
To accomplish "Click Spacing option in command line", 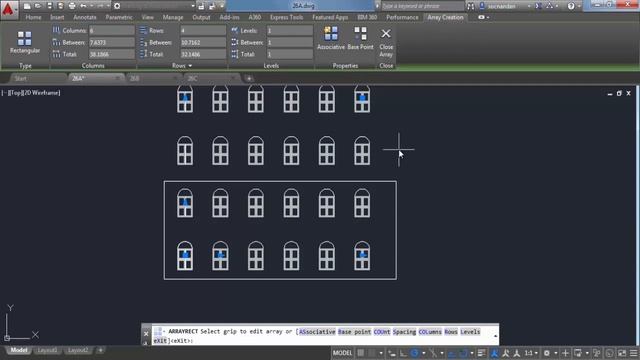I will coord(404,332).
